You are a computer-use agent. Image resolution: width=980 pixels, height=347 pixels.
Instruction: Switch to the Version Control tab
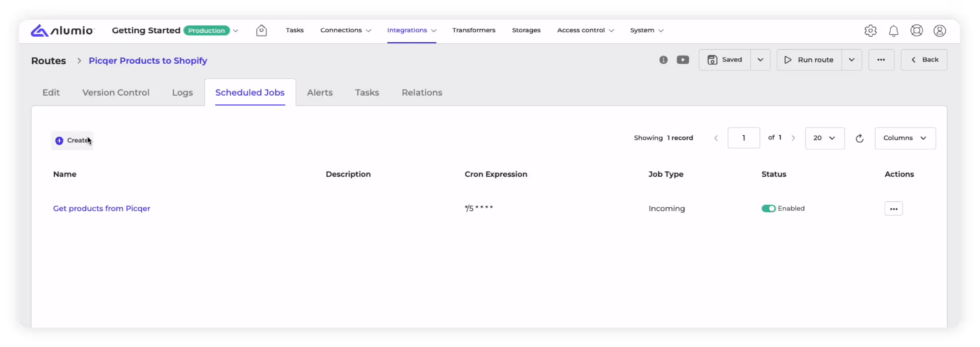click(116, 92)
